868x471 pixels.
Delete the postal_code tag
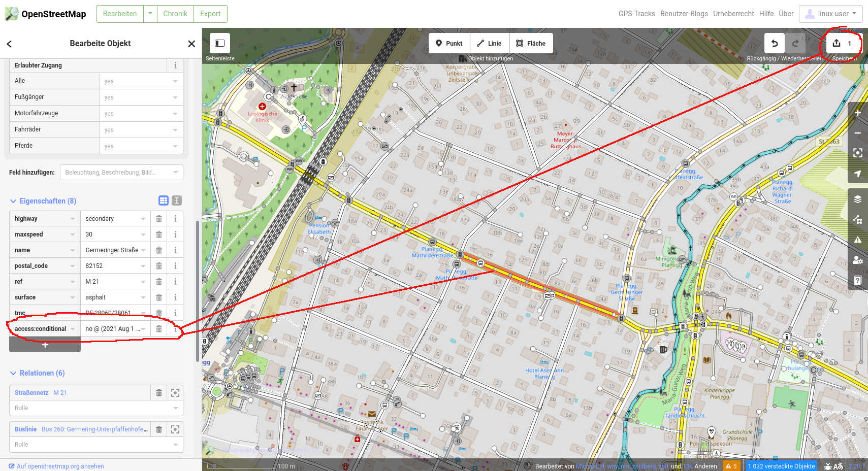tap(159, 266)
